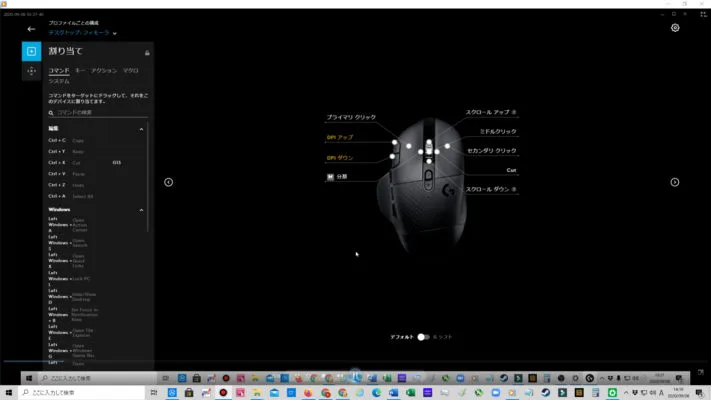Switch to the マクロ tab

(x=131, y=71)
